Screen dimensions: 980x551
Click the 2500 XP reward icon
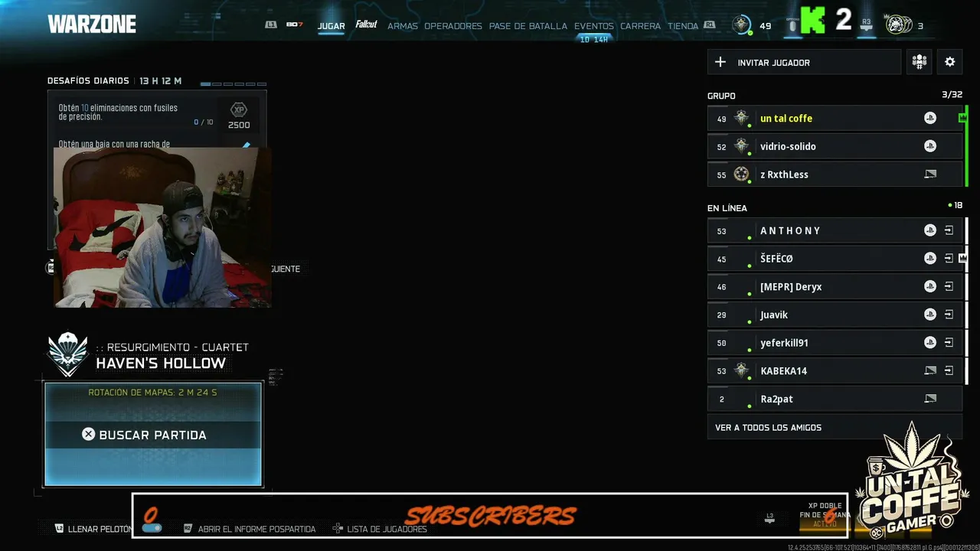(x=239, y=116)
